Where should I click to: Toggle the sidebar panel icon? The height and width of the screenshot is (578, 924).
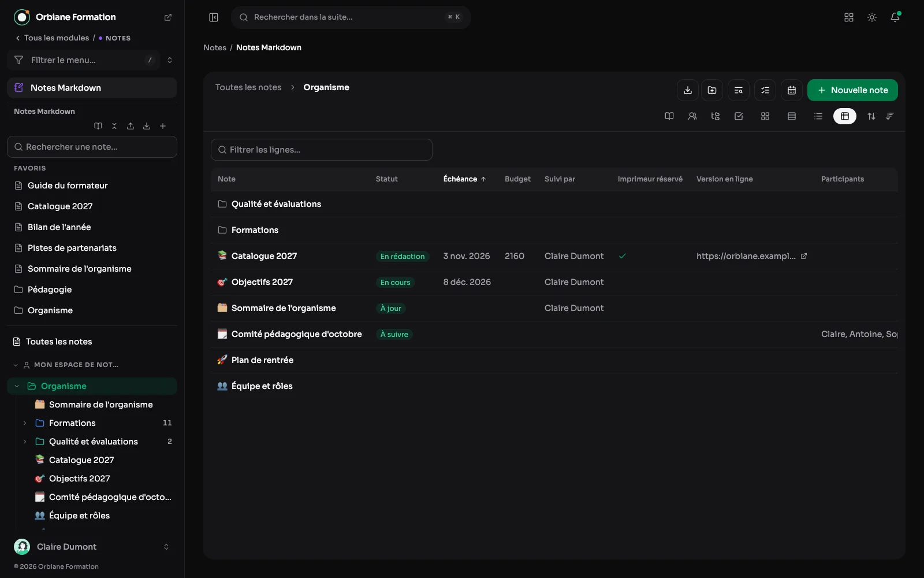(214, 17)
